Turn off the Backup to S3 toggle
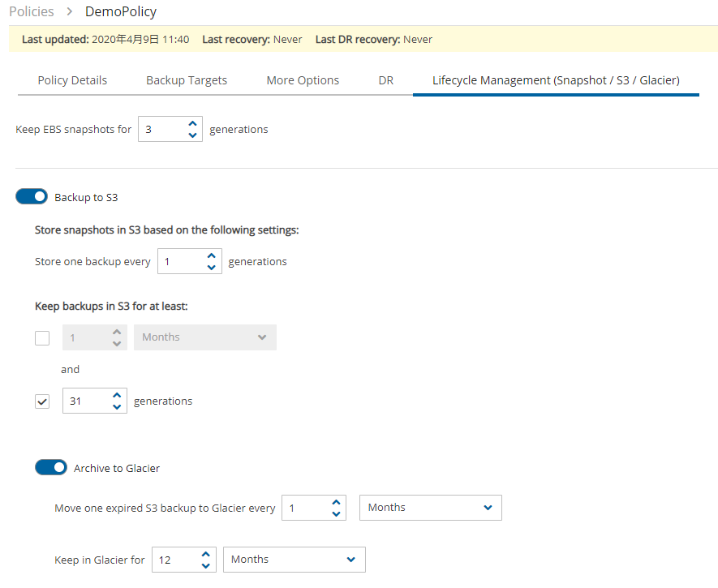This screenshot has height=588, width=718. coord(32,196)
